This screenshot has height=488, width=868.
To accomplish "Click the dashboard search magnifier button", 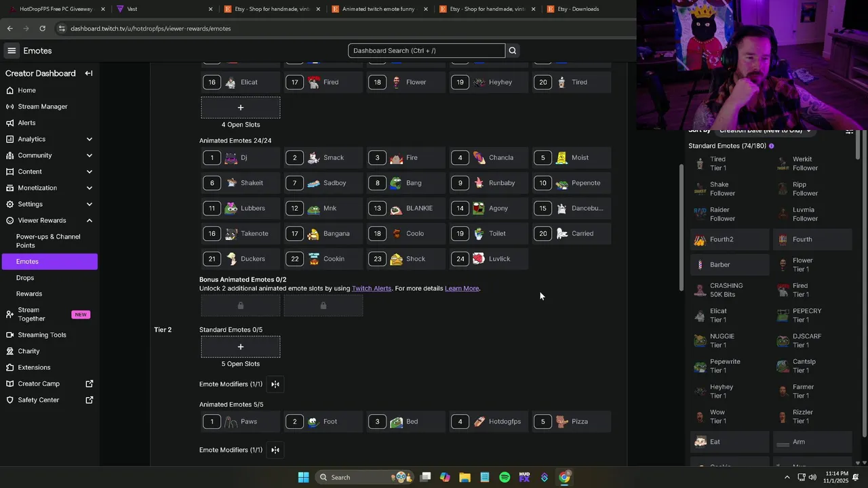I will point(513,50).
